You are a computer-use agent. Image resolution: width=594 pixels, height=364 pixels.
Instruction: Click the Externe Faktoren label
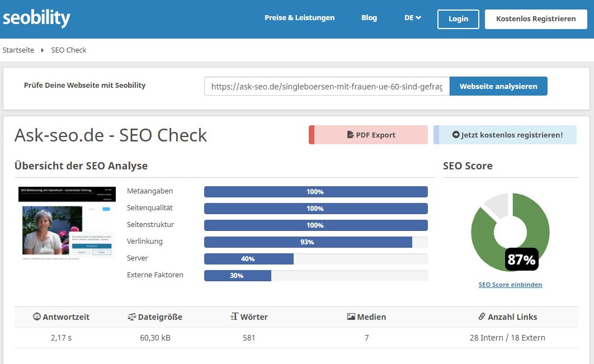tap(155, 275)
